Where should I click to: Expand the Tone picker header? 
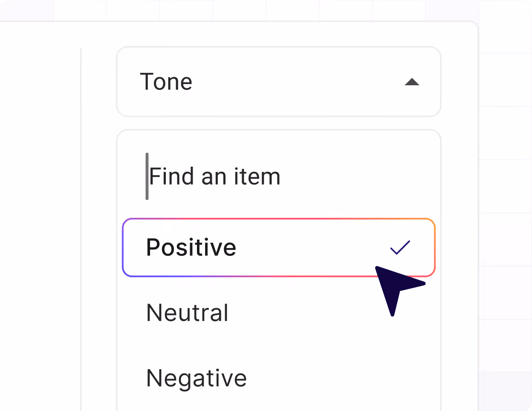click(x=278, y=82)
